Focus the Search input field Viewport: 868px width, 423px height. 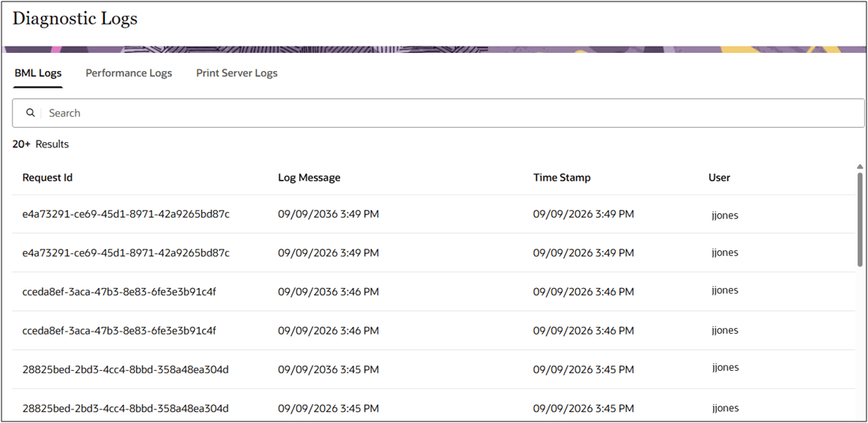coord(438,113)
